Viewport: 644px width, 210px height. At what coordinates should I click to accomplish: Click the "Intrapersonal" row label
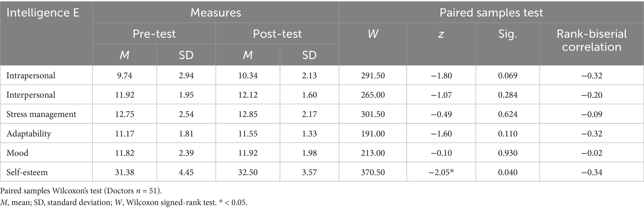[31, 75]
